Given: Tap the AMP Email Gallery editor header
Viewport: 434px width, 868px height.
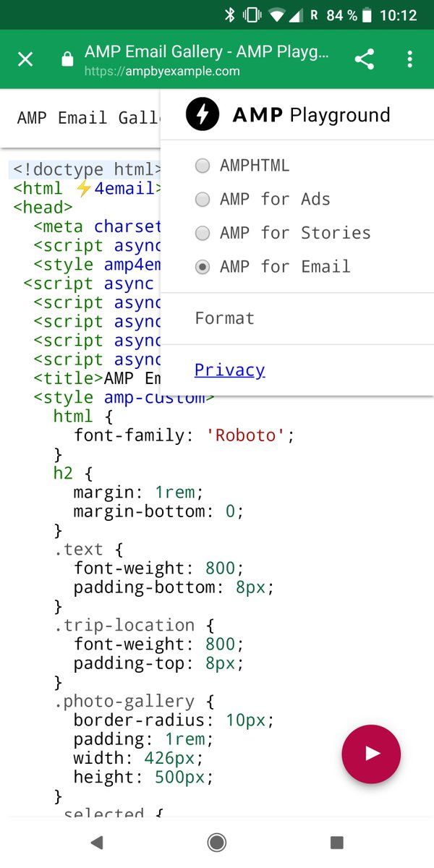Looking at the screenshot, I should (88, 118).
